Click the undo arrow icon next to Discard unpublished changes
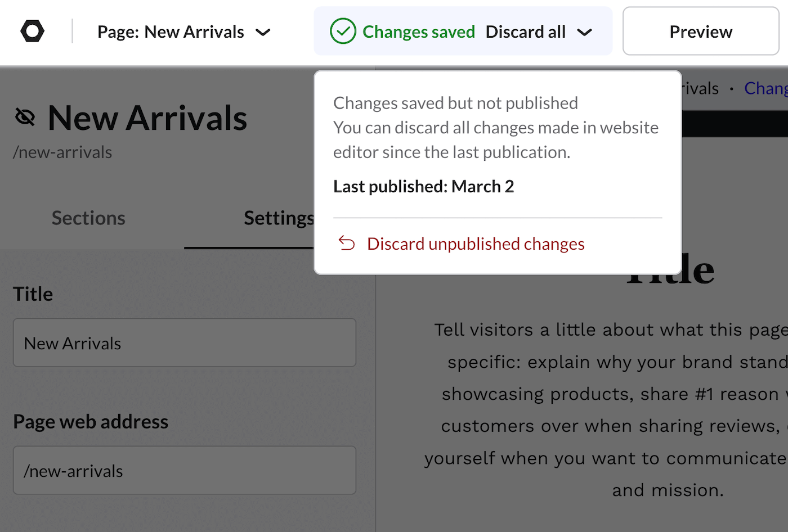Image resolution: width=788 pixels, height=532 pixels. coord(348,243)
